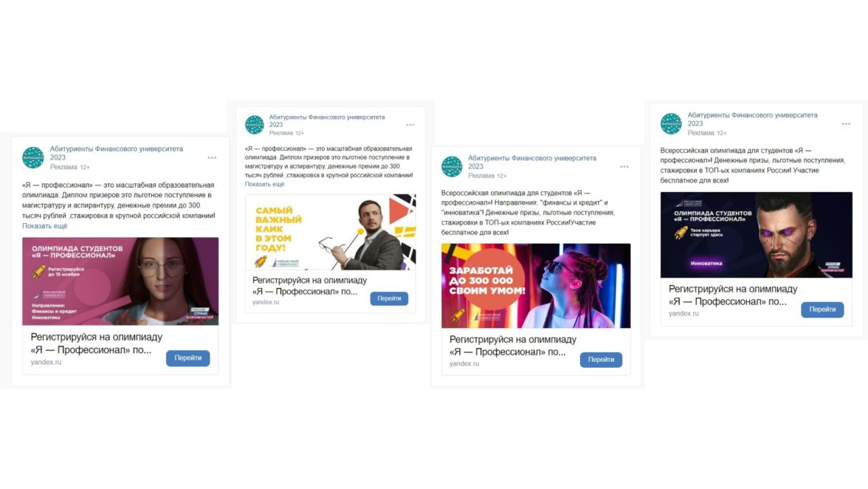Click the avatar on the businessman ad card
Screen dimensions: 868x489
(x=255, y=125)
